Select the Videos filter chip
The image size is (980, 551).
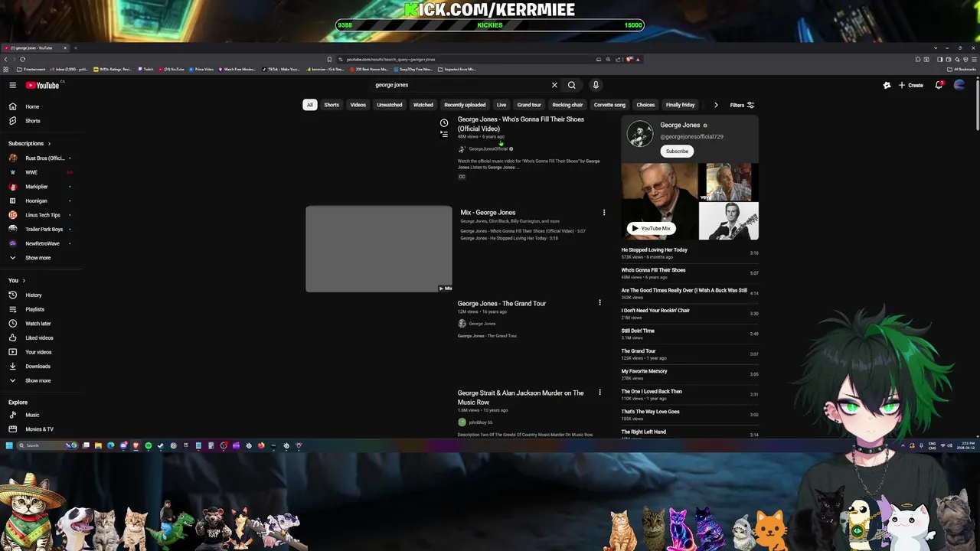(x=358, y=105)
